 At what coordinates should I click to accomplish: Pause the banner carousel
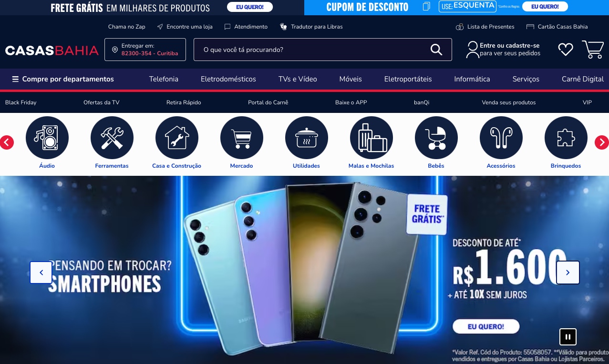(x=568, y=337)
